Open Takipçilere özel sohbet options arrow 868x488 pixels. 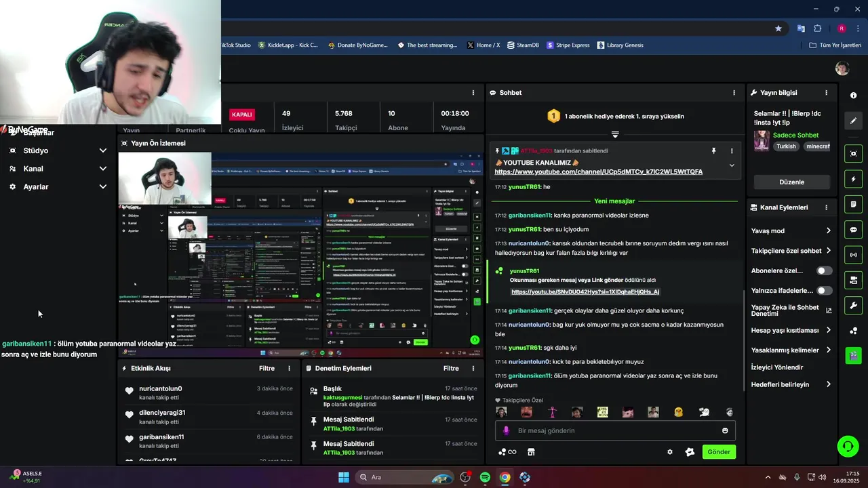click(x=828, y=250)
